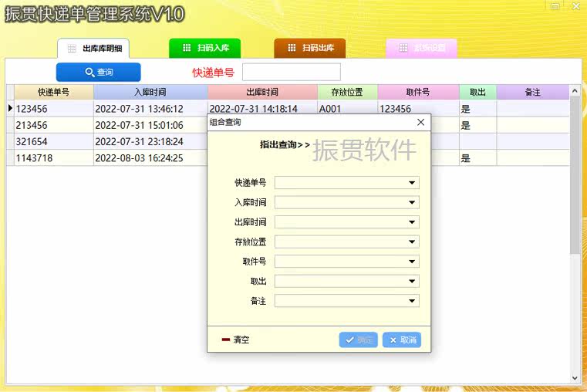Click the table scrollbar down arrow

[x=575, y=378]
